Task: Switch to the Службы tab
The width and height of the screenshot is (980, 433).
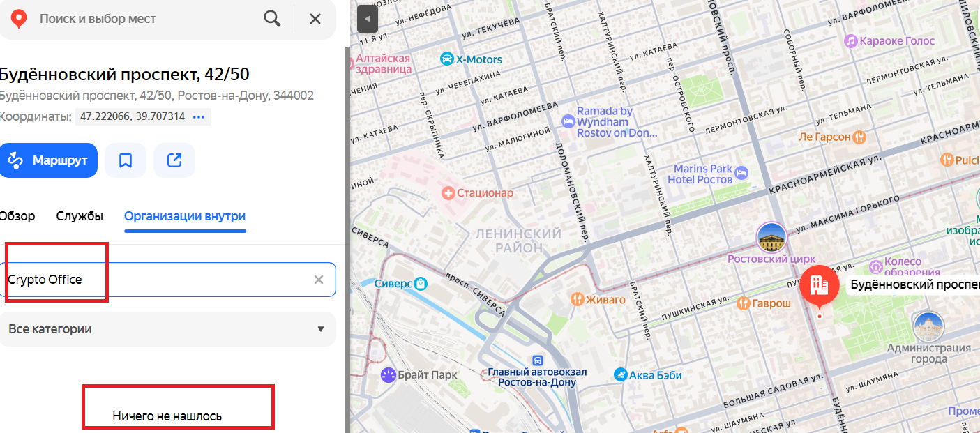Action: coord(80,216)
